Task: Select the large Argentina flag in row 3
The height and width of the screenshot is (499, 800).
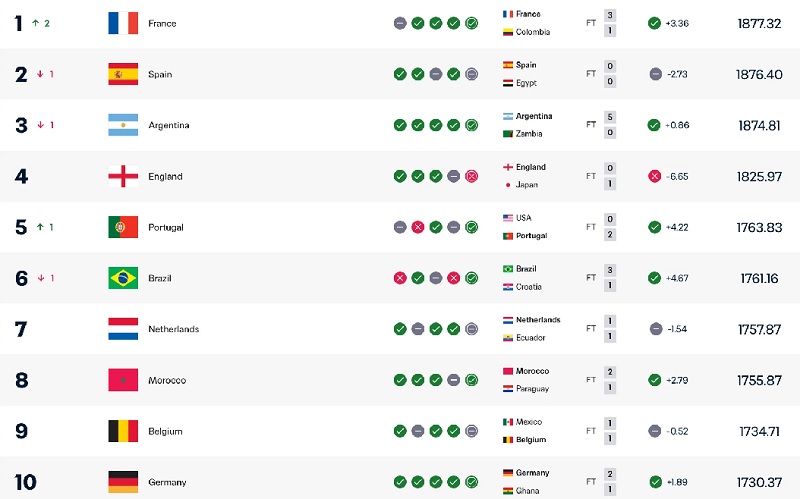Action: pos(123,125)
